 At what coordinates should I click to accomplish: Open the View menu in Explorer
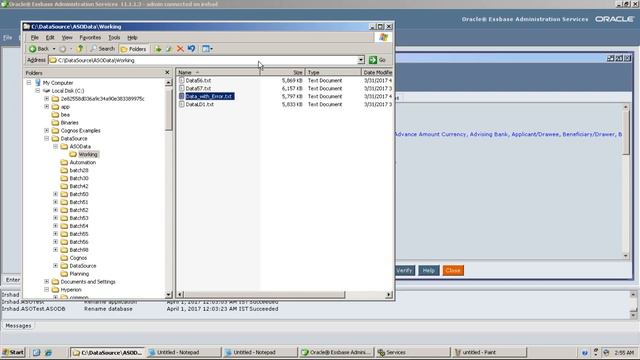(x=67, y=38)
